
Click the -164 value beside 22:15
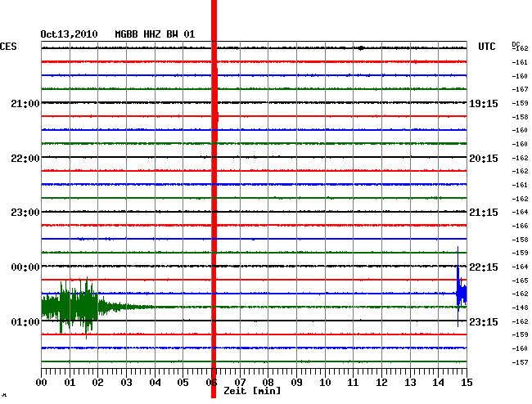520,267
